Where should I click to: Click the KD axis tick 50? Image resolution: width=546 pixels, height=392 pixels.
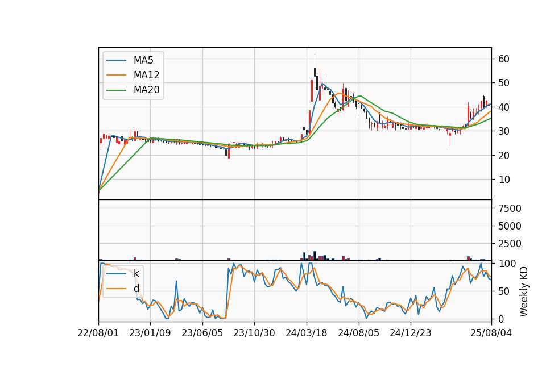(x=504, y=291)
